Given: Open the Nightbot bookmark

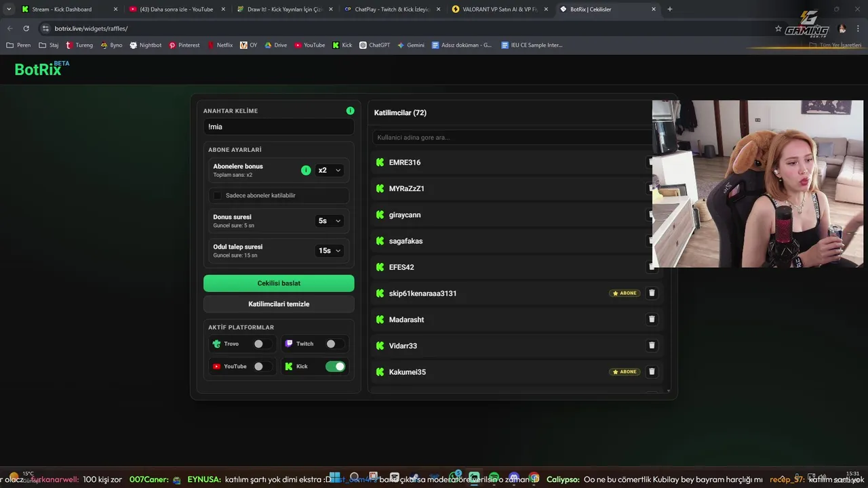Looking at the screenshot, I should [146, 45].
